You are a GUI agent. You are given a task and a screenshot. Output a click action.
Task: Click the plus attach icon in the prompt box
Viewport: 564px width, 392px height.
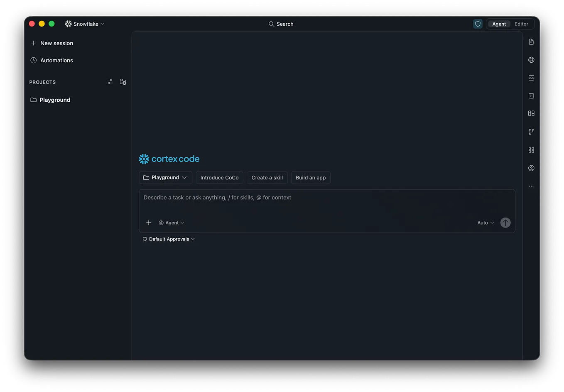(x=149, y=223)
